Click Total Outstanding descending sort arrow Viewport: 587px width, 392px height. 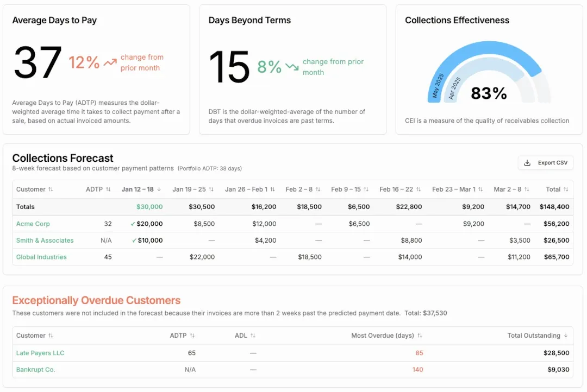pos(566,336)
